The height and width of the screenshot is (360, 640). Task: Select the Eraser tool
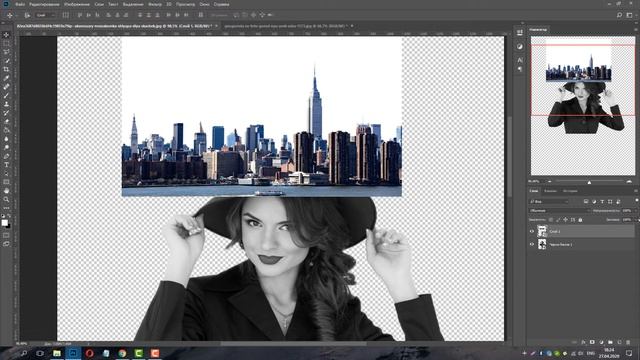(x=6, y=122)
